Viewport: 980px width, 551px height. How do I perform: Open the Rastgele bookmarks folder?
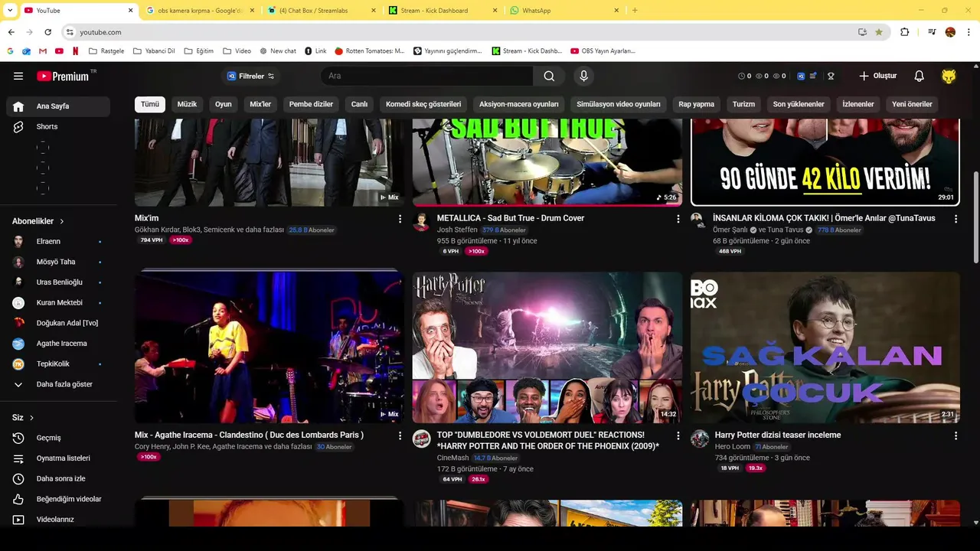coord(106,51)
